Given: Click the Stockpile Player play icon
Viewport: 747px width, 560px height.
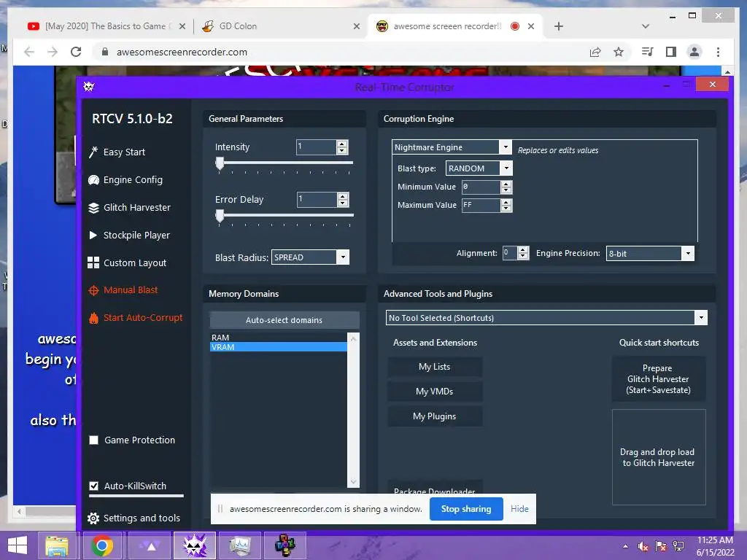Looking at the screenshot, I should pos(93,236).
